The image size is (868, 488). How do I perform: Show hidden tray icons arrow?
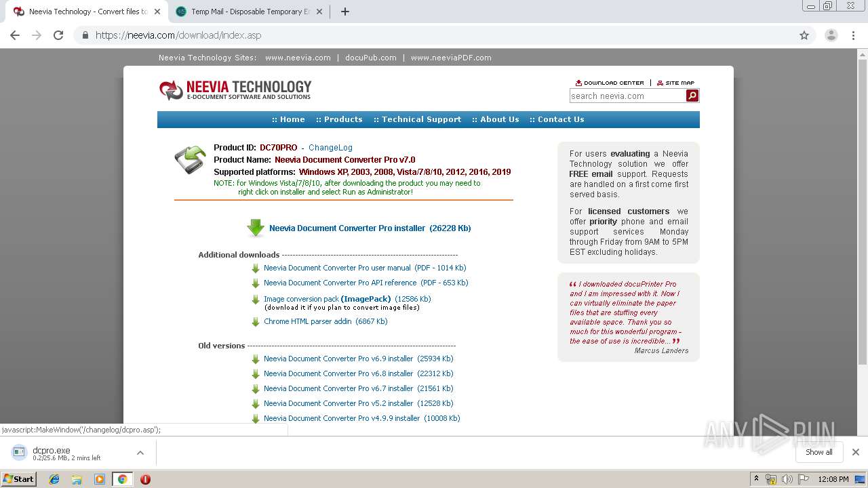click(756, 479)
